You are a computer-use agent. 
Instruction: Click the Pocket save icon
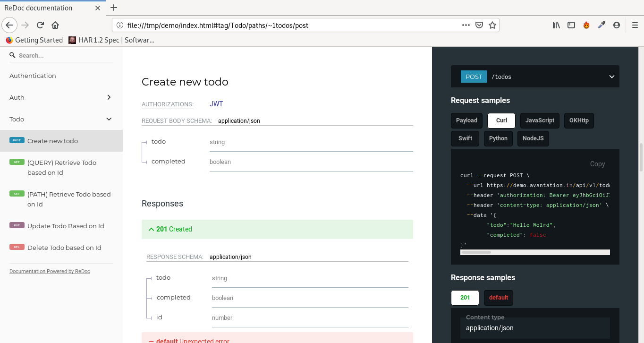479,25
